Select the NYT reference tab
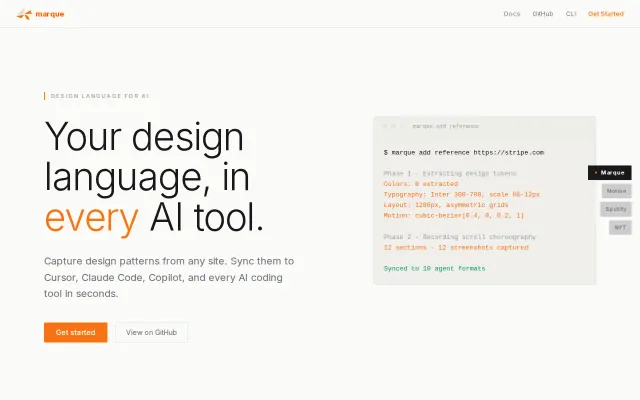Viewport: 640px width, 400px height. click(x=620, y=227)
